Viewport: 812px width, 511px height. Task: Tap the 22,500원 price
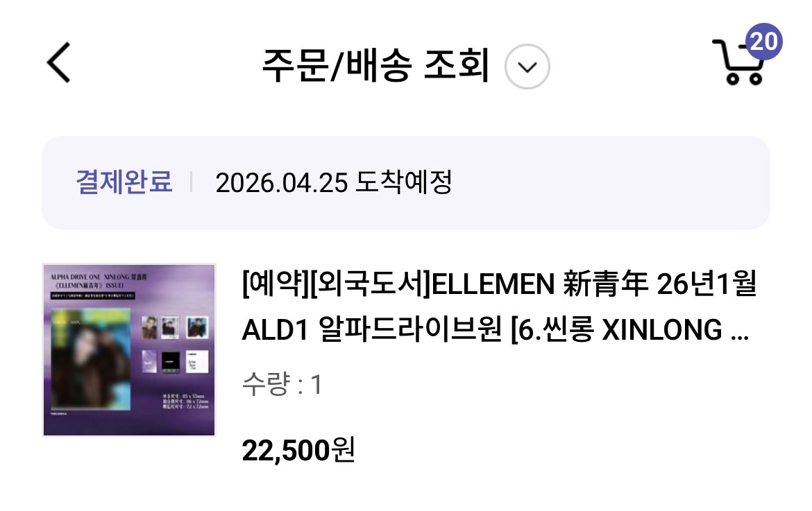[x=298, y=450]
